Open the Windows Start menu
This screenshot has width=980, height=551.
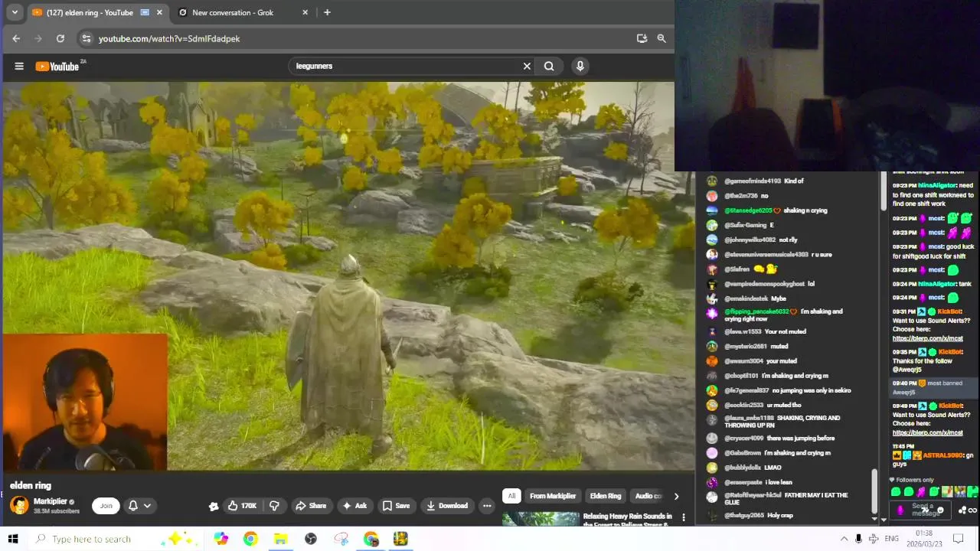pos(13,539)
